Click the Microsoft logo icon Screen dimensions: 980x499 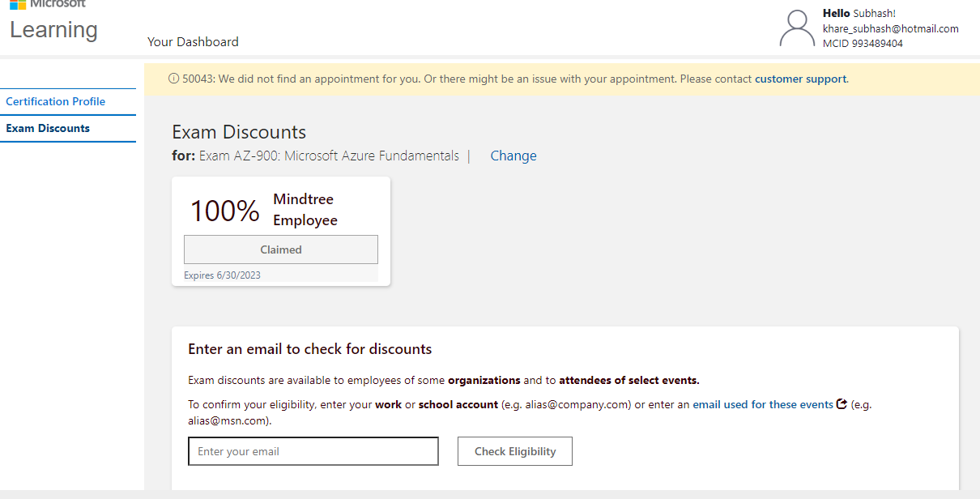pyautogui.click(x=17, y=4)
